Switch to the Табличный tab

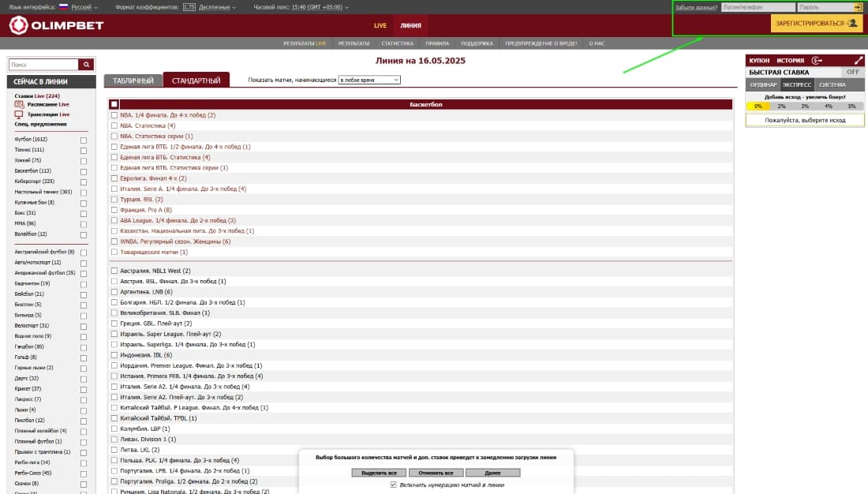tap(133, 80)
